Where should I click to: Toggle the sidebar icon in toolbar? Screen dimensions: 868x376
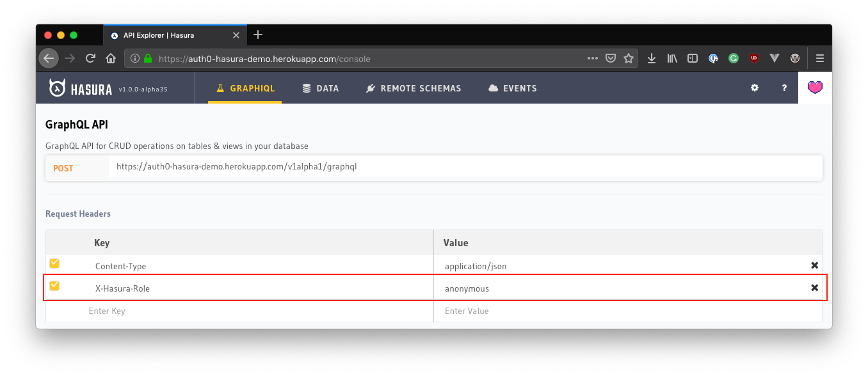tap(693, 58)
